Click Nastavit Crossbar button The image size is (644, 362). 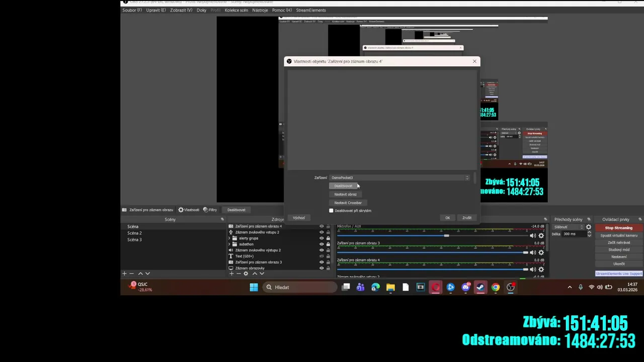tap(348, 203)
